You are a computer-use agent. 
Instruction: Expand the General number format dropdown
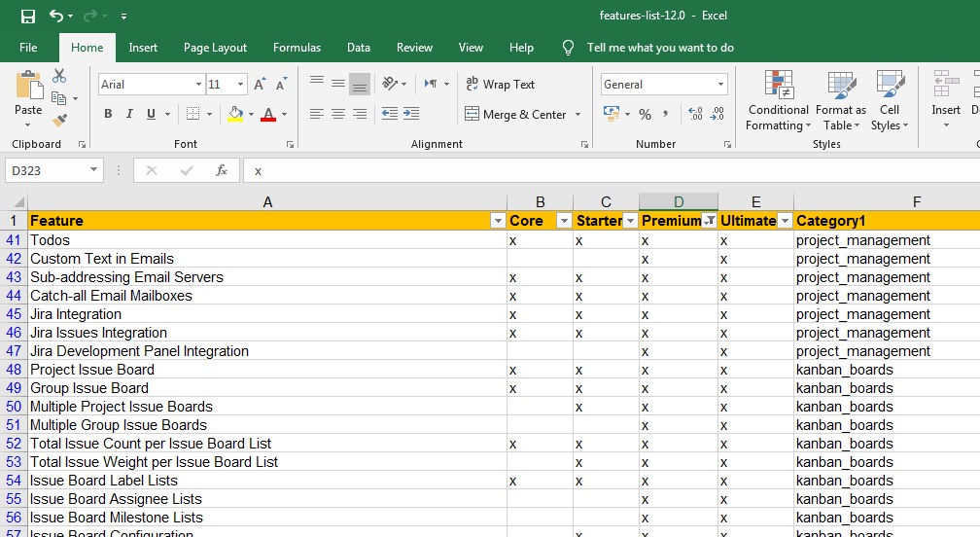tap(720, 85)
